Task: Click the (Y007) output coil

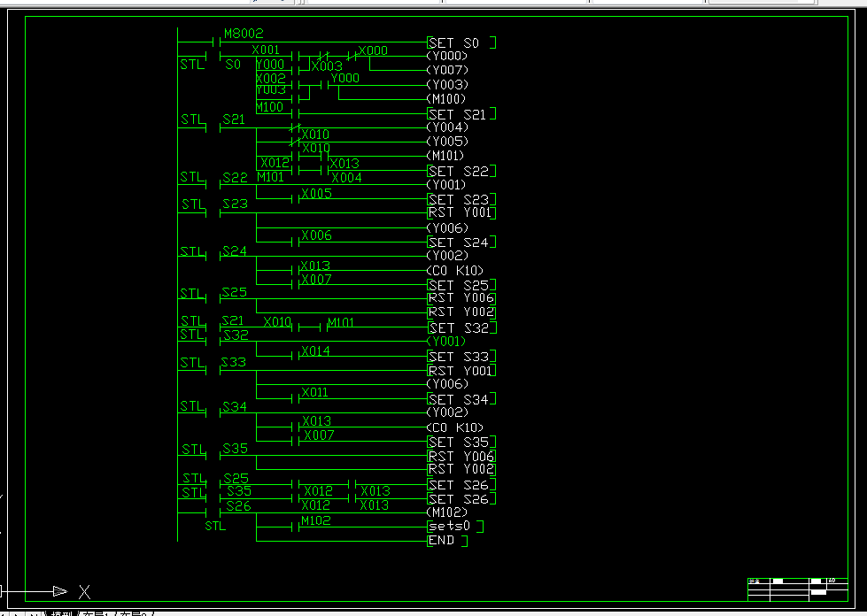Action: pyautogui.click(x=447, y=70)
